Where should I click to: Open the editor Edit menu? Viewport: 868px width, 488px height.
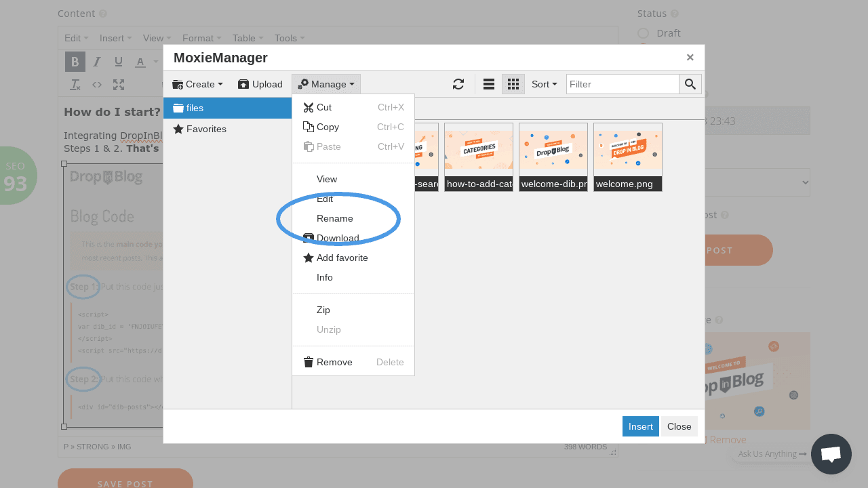77,38
